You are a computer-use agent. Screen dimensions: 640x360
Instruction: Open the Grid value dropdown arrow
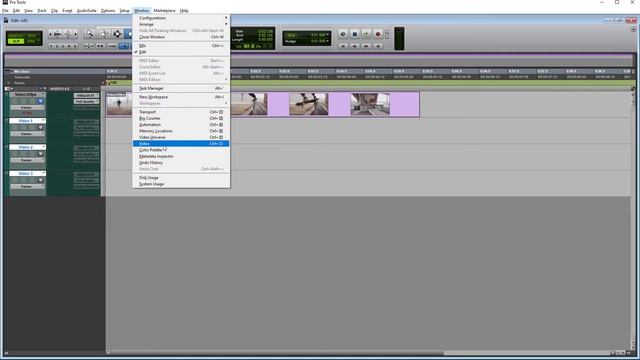(327, 35)
